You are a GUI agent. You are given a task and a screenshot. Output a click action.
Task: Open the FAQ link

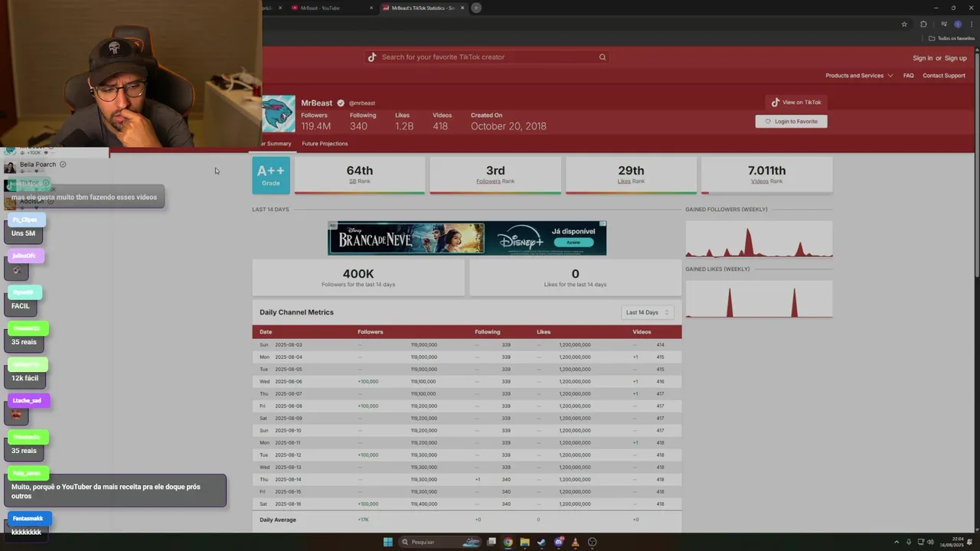[x=908, y=75]
